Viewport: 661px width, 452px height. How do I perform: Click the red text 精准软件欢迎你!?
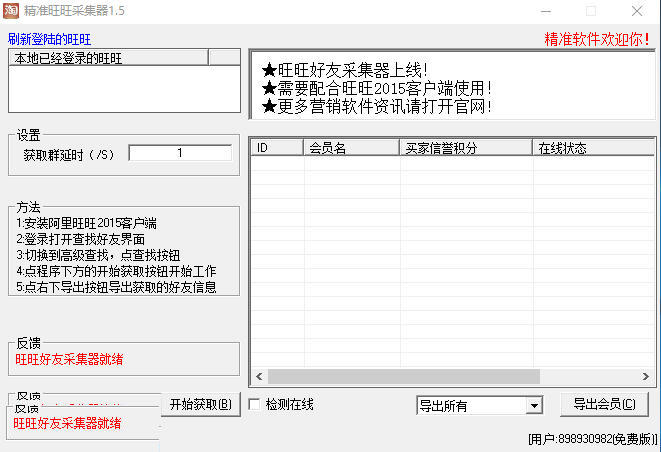click(597, 39)
